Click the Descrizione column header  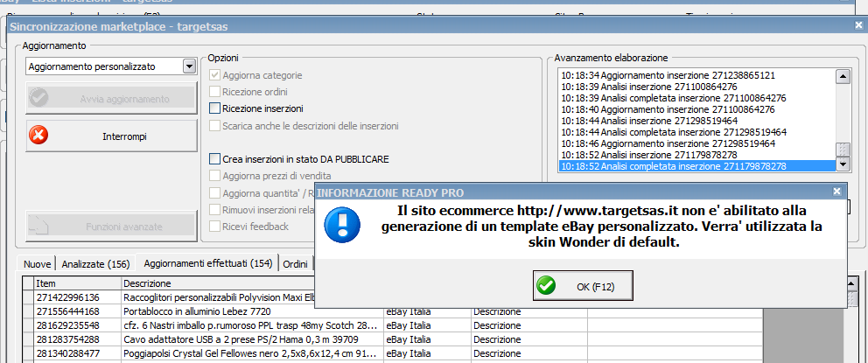click(x=219, y=283)
